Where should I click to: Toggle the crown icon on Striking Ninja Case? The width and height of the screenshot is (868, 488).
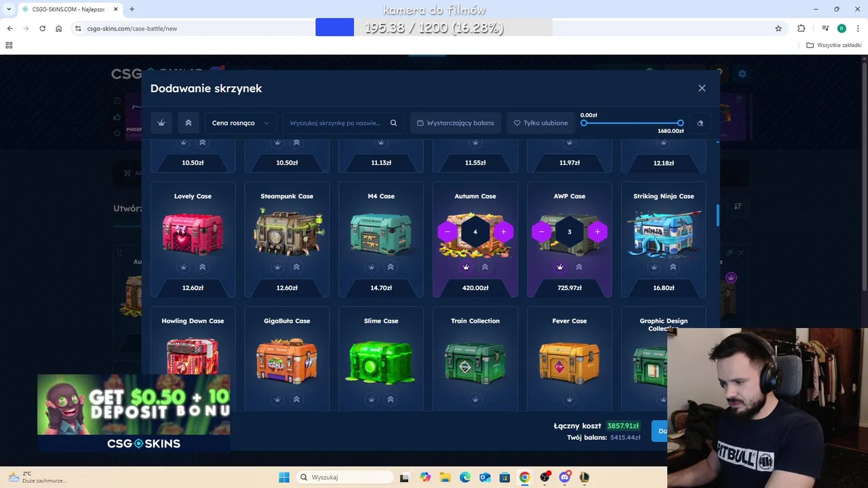654,267
